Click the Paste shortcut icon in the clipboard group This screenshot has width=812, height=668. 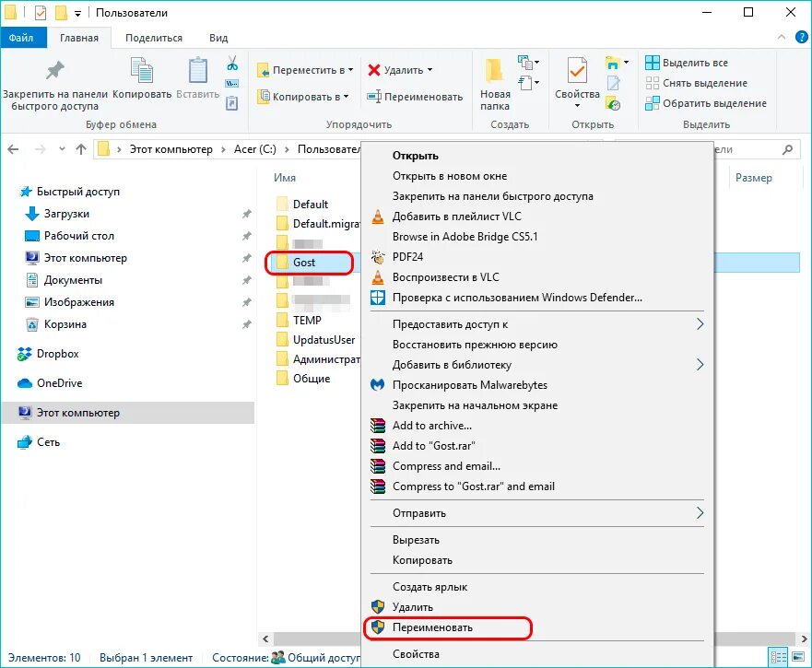point(231,103)
